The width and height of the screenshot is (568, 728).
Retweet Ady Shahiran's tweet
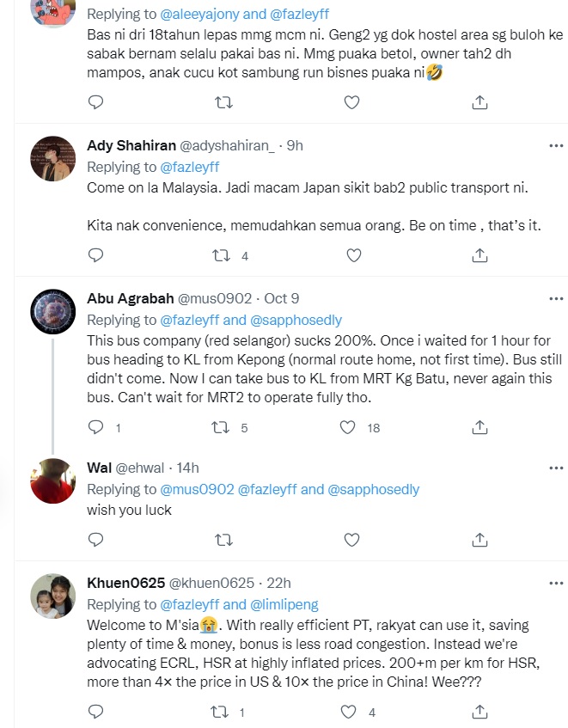click(223, 255)
